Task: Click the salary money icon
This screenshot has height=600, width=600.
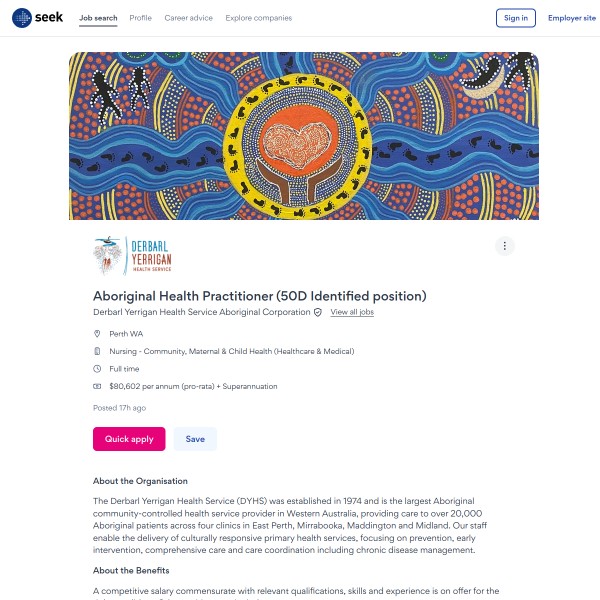Action: pos(98,386)
